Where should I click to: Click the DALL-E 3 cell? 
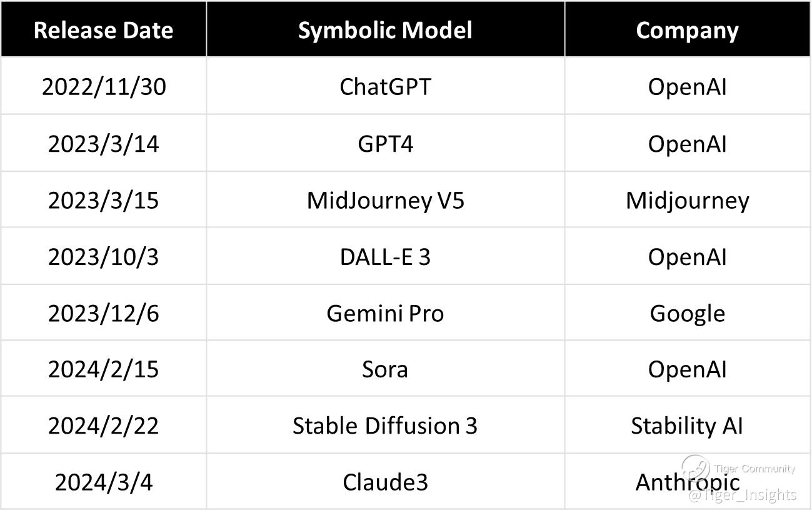(385, 257)
